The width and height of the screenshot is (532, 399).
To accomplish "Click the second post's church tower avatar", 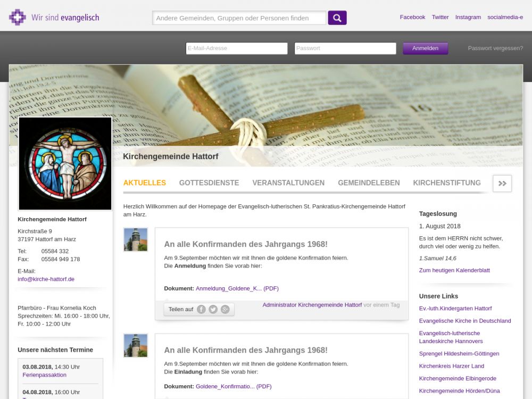I will click(x=135, y=345).
